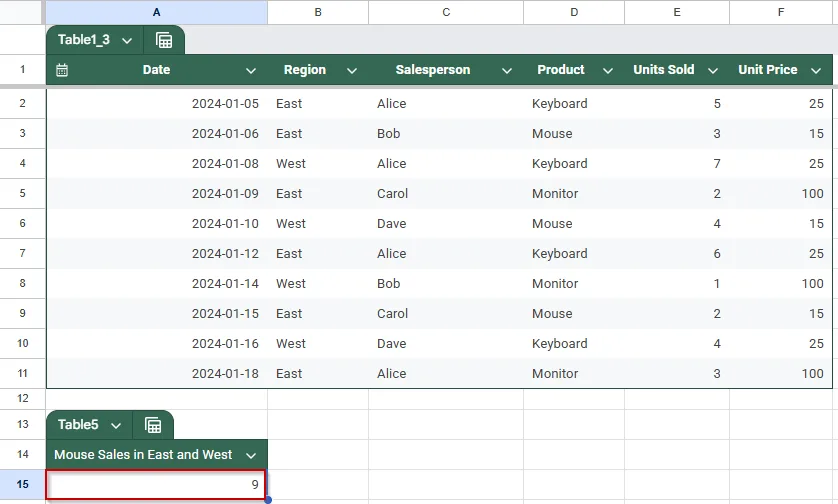Click the calendar icon in Date header
The height and width of the screenshot is (504, 838).
tap(62, 70)
